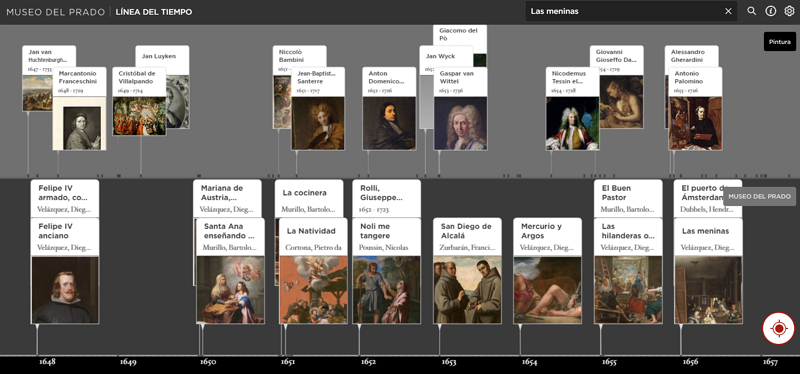
Task: Select Alessandro Gherardini card
Action: 691,56
